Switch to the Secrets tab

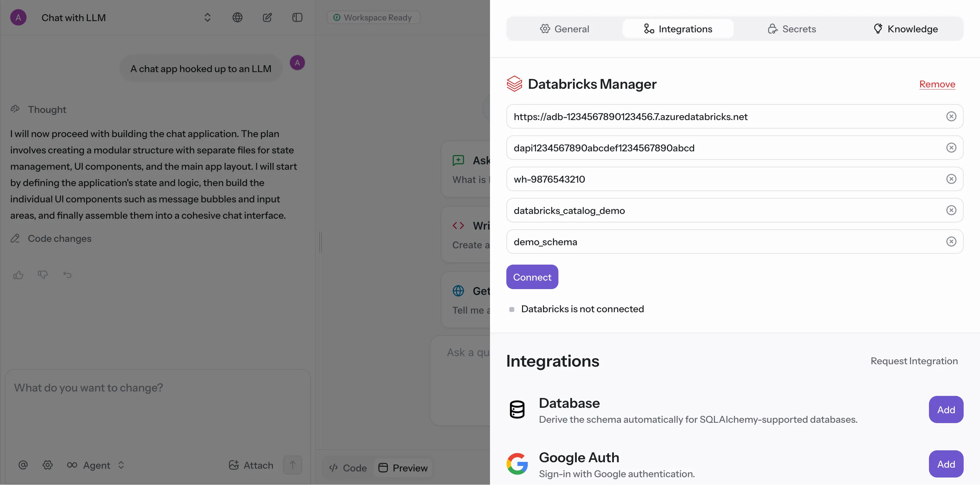click(x=792, y=29)
